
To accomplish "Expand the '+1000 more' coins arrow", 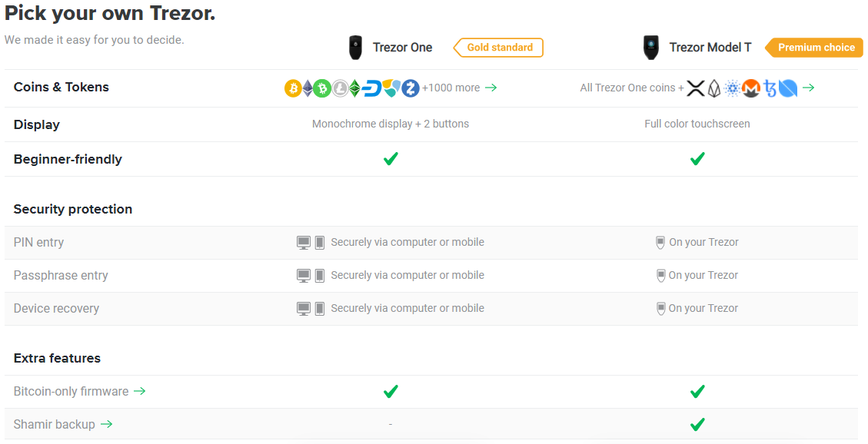I will point(491,88).
